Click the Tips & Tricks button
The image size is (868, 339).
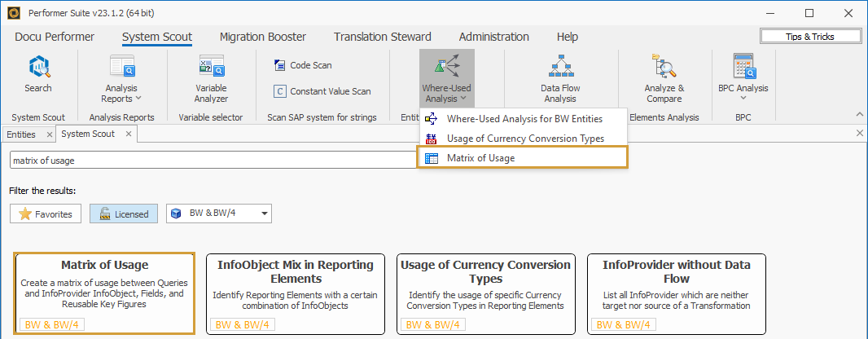tap(809, 37)
